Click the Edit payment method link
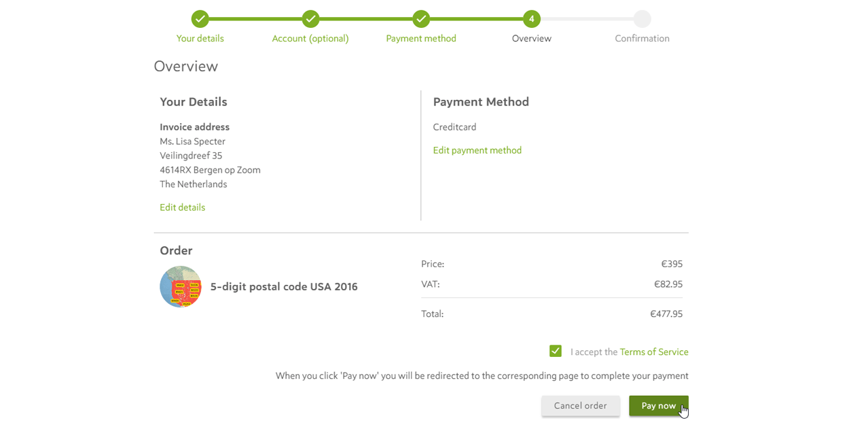The height and width of the screenshot is (444, 868). (x=477, y=150)
